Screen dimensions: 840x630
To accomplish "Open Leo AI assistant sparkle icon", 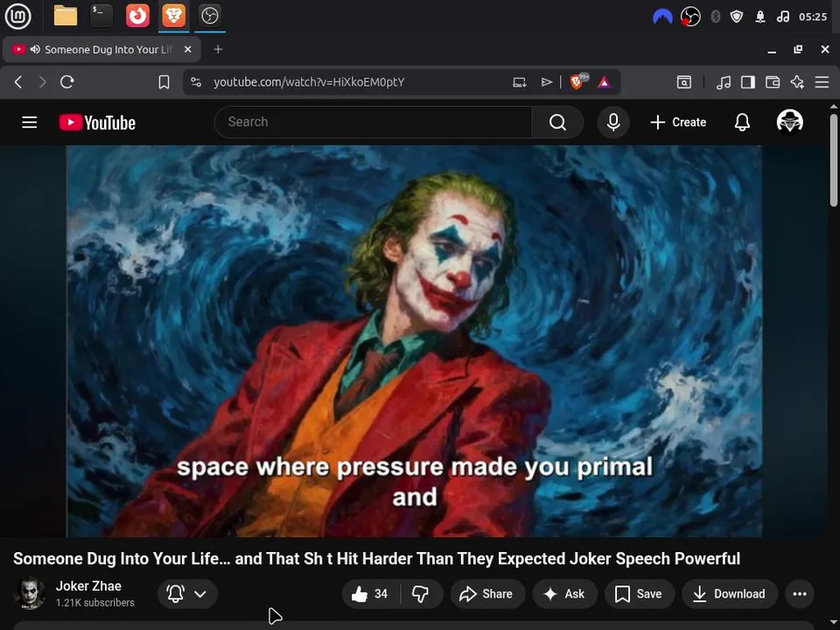I will click(x=797, y=82).
